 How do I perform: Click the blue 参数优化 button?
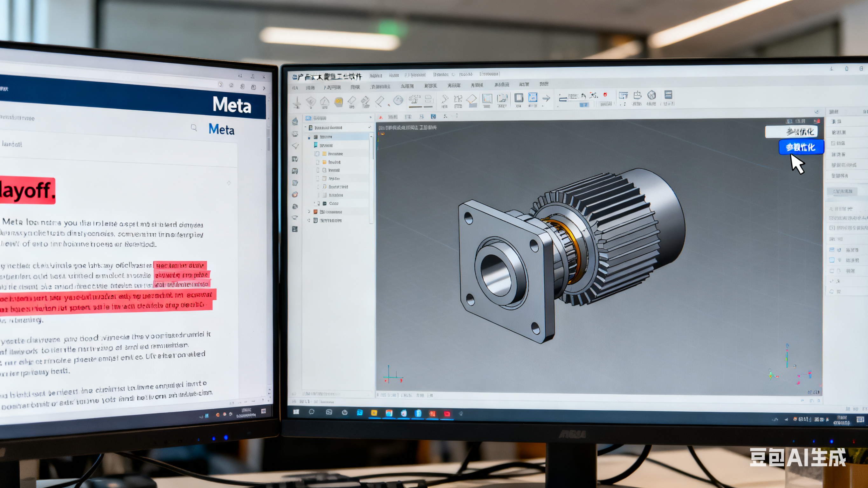(x=801, y=147)
